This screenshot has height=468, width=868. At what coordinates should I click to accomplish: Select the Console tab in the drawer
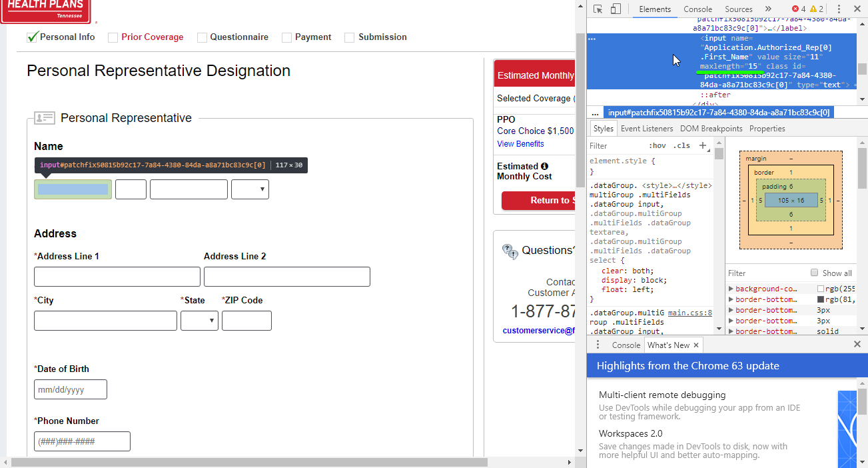(x=626, y=345)
